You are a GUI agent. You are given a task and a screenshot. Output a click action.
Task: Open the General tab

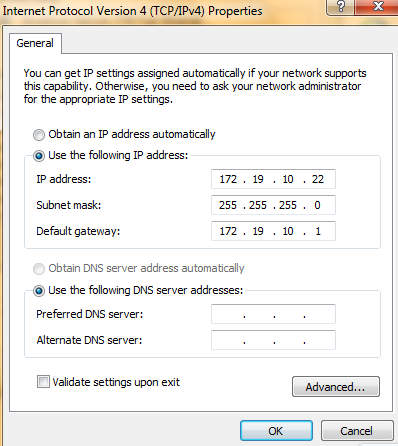click(35, 43)
